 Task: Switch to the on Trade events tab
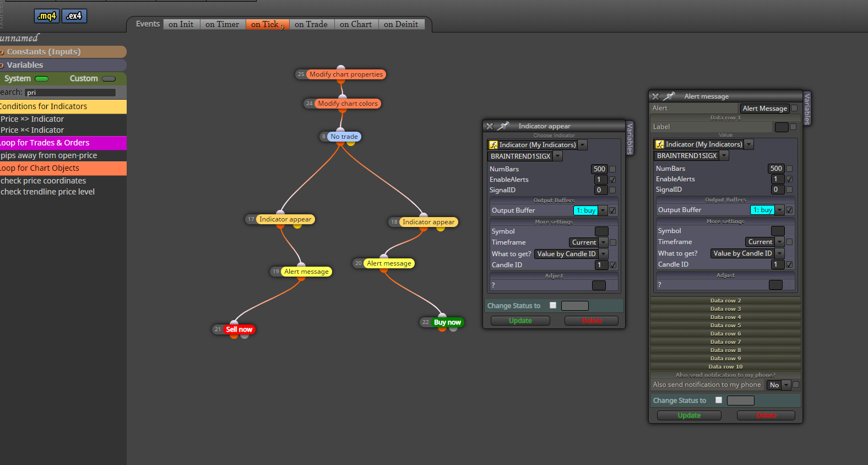311,24
